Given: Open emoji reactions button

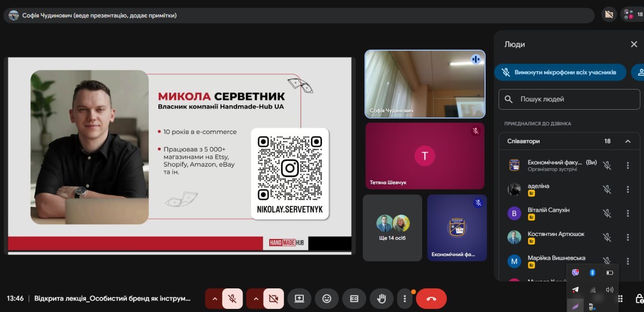Looking at the screenshot, I should pos(327,298).
